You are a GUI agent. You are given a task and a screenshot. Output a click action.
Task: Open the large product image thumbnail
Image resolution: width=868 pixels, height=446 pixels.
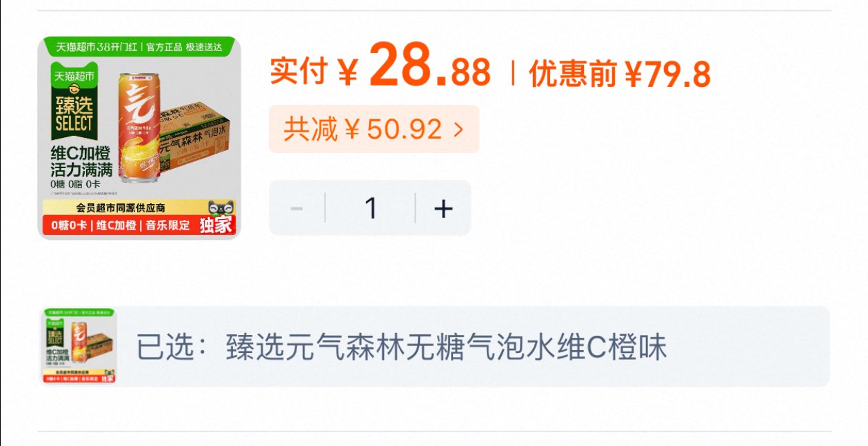click(x=139, y=138)
